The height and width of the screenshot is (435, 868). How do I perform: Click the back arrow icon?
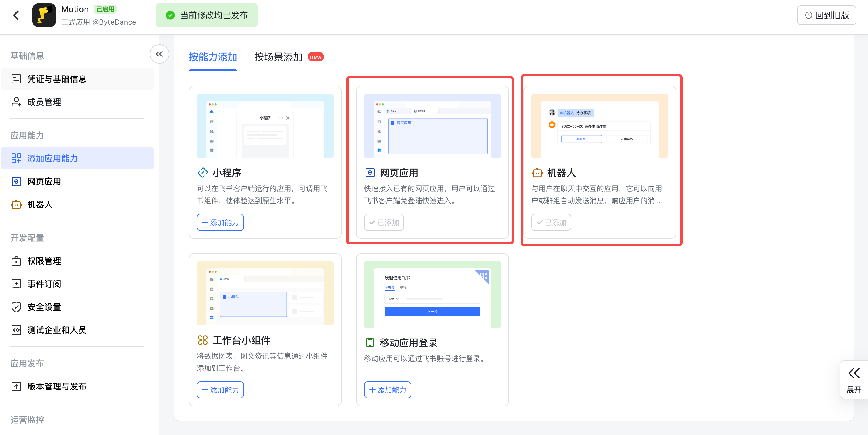coord(16,15)
